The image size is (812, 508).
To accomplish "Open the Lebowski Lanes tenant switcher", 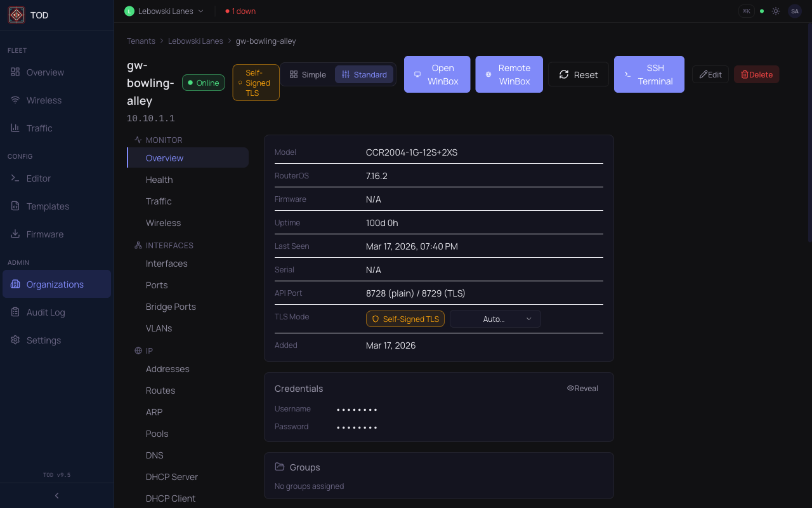I will (164, 11).
